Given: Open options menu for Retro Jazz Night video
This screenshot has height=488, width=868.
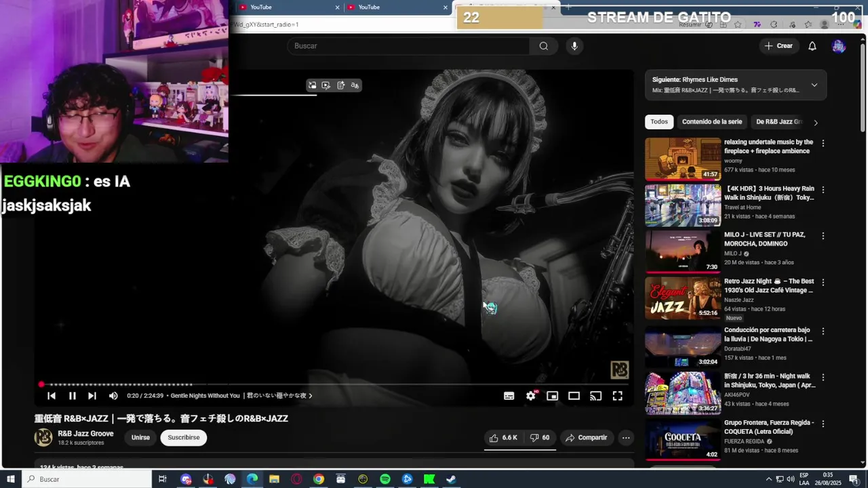Looking at the screenshot, I should (823, 282).
